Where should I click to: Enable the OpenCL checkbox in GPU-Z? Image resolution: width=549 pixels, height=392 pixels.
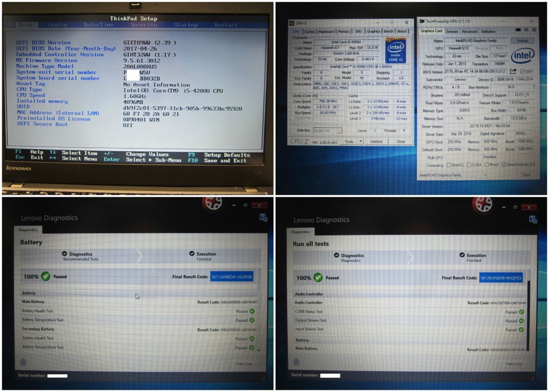pyautogui.click(x=449, y=165)
